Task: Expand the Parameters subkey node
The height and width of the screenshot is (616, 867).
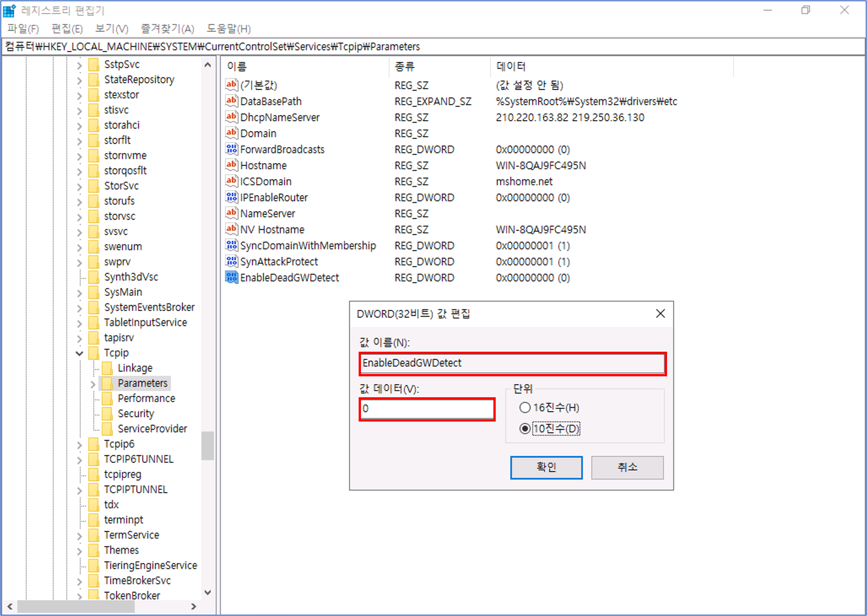Action: [x=93, y=384]
